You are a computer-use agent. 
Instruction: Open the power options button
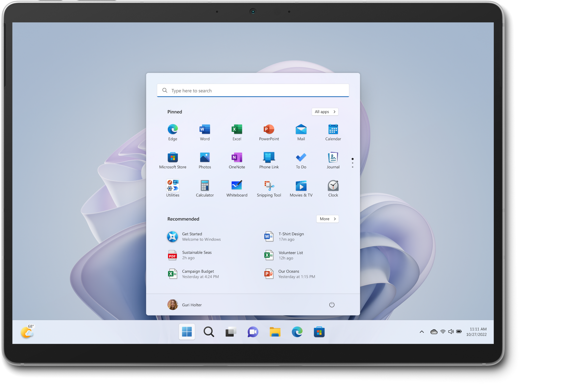tap(332, 305)
